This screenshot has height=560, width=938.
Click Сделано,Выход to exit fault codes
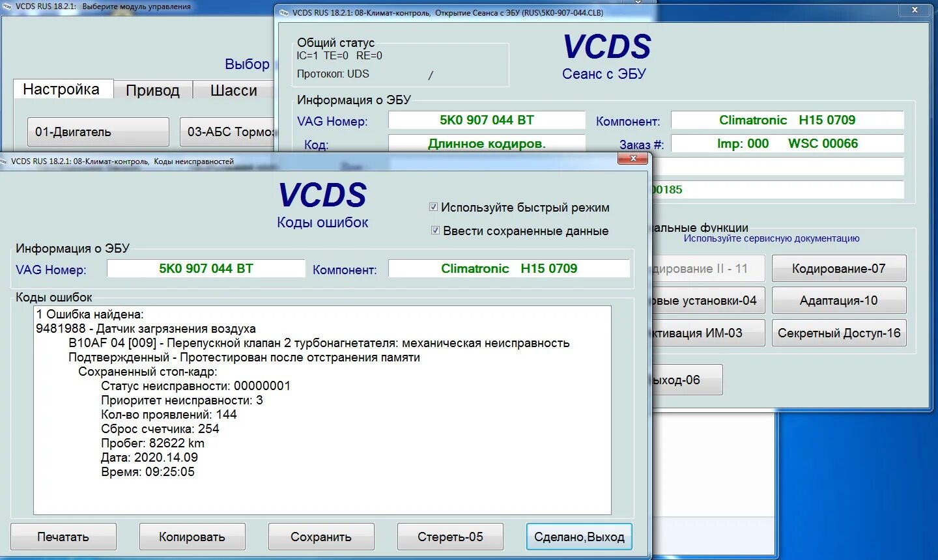click(x=579, y=537)
